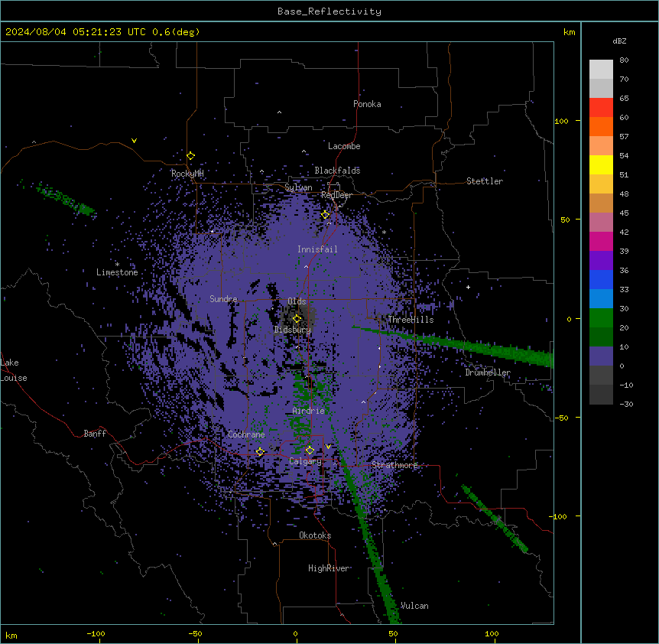Click the yellow station marker below RedDeer
Screen dimensions: 659x644
pos(326,215)
